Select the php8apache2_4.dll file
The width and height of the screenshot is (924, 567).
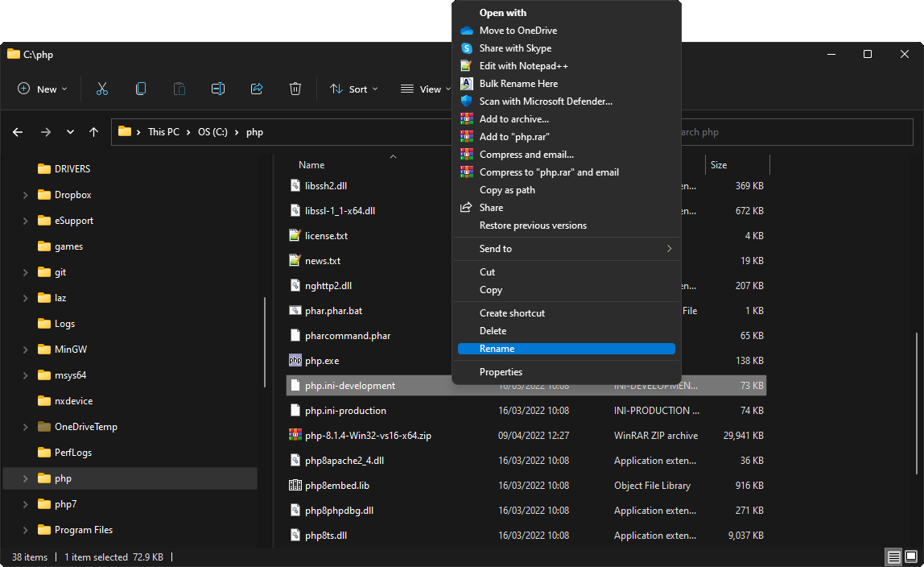[526, 461]
